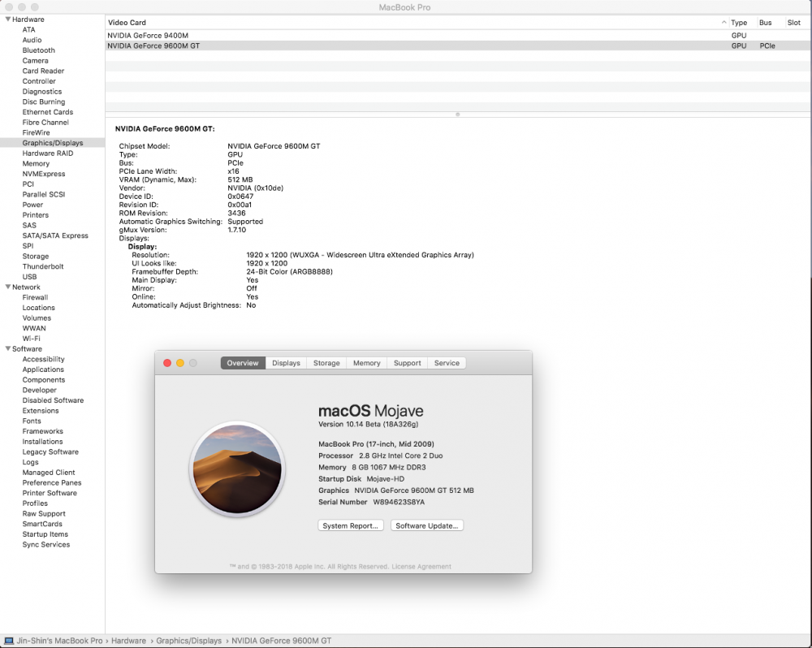Viewport: 812px width, 648px height.
Task: Select the NVIDIA GeForce 9400M row
Action: coord(458,35)
